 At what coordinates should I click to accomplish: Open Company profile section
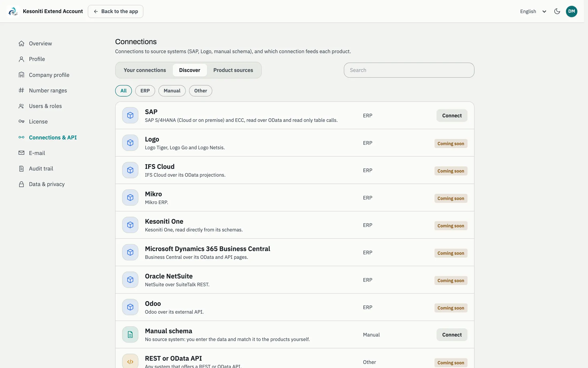tap(44, 75)
